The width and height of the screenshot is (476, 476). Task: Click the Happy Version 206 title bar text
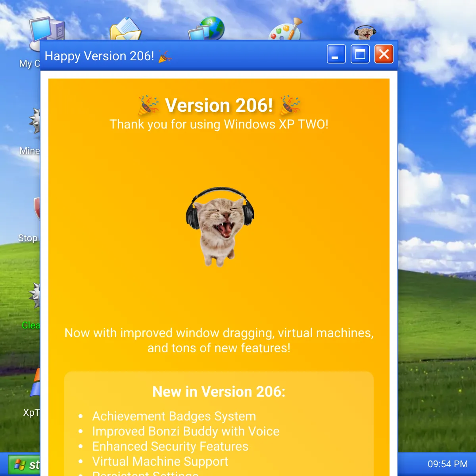[x=108, y=56]
